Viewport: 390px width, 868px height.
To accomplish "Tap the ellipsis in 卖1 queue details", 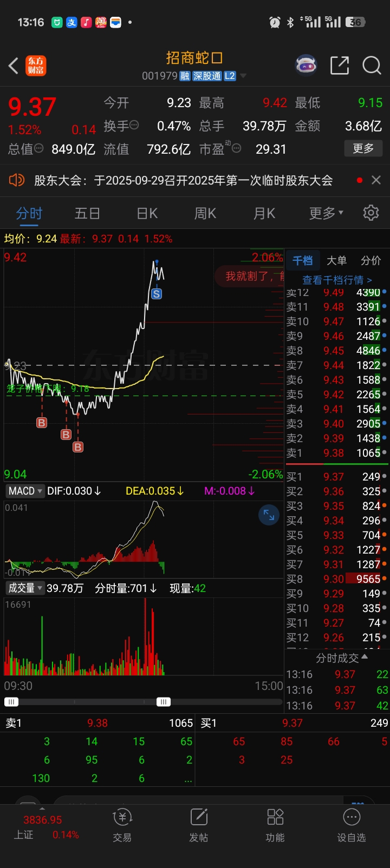I will [188, 780].
